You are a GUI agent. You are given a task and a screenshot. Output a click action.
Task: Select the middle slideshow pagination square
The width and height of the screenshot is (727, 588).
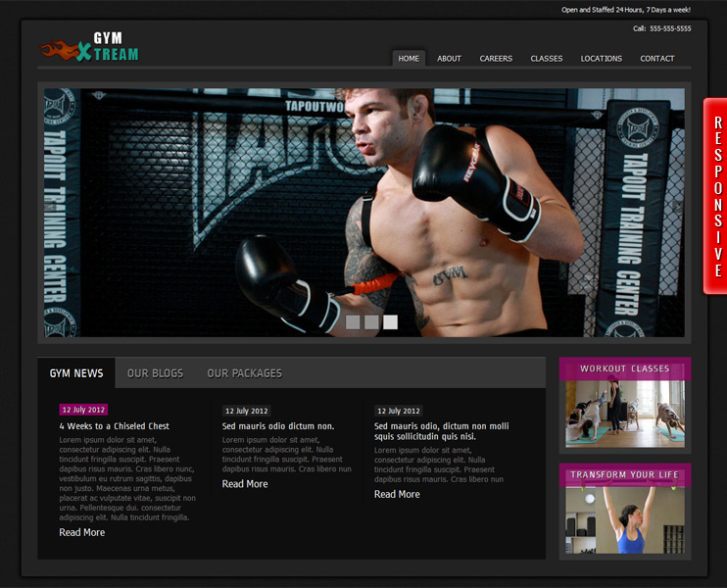[371, 322]
